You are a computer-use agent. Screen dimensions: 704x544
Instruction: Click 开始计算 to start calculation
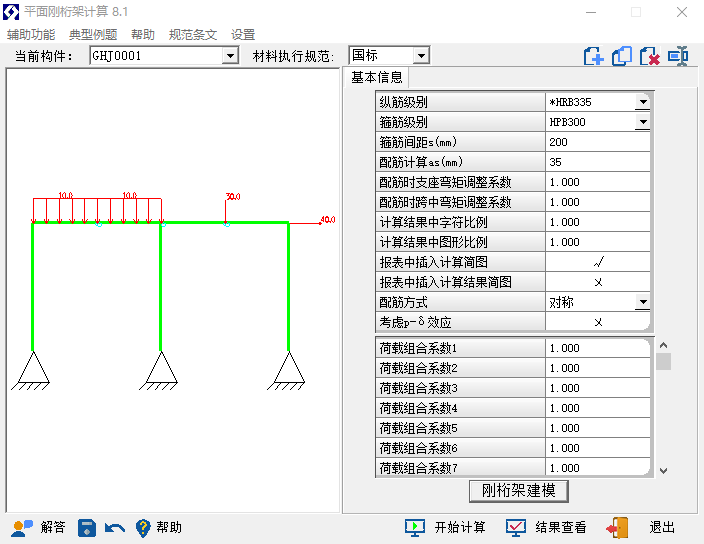point(445,527)
